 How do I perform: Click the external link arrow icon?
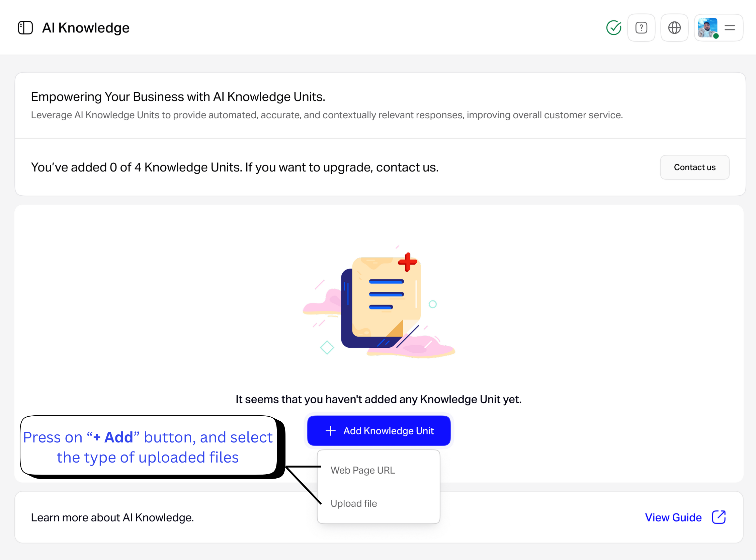point(719,517)
